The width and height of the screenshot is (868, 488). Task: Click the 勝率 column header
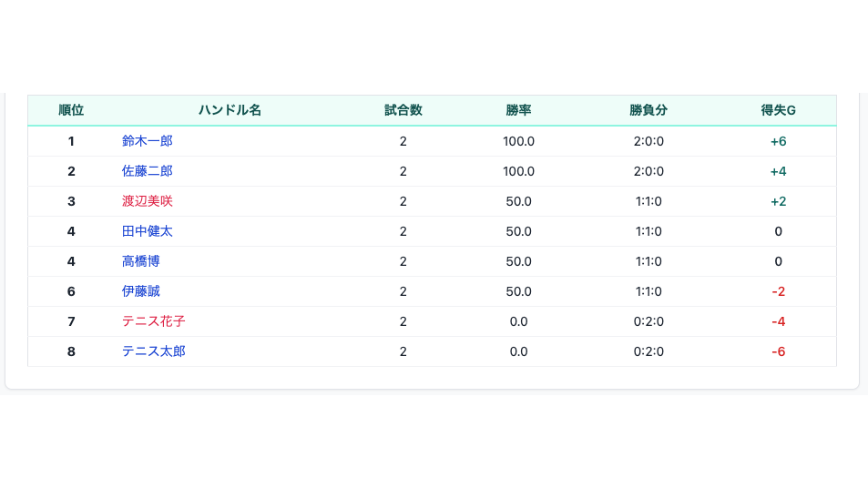tap(518, 110)
